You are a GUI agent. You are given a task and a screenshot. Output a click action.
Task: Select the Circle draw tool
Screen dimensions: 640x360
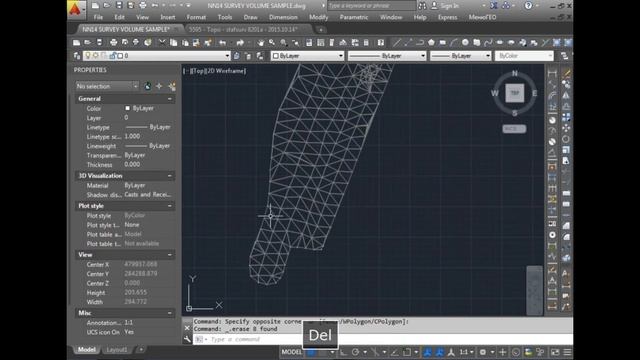(x=465, y=42)
